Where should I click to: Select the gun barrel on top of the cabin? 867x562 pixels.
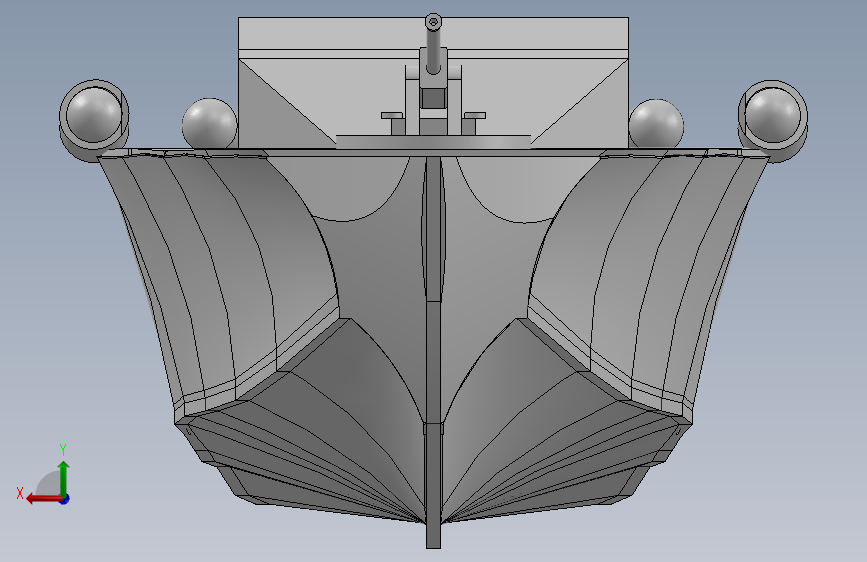[433, 45]
